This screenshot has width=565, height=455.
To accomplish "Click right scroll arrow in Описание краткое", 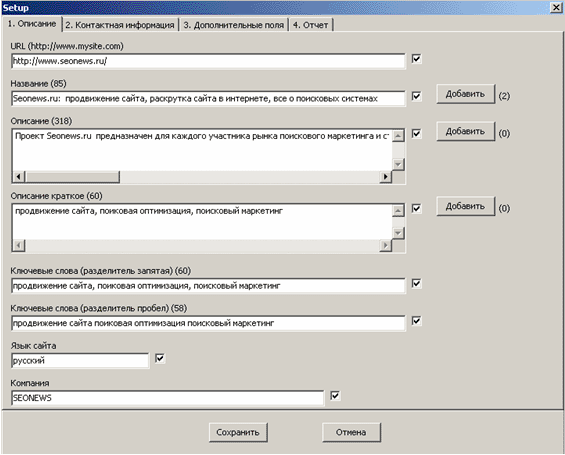I will click(386, 245).
